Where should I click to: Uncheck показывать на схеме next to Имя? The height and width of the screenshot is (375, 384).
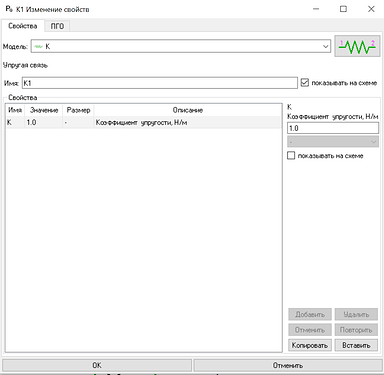[x=305, y=82]
